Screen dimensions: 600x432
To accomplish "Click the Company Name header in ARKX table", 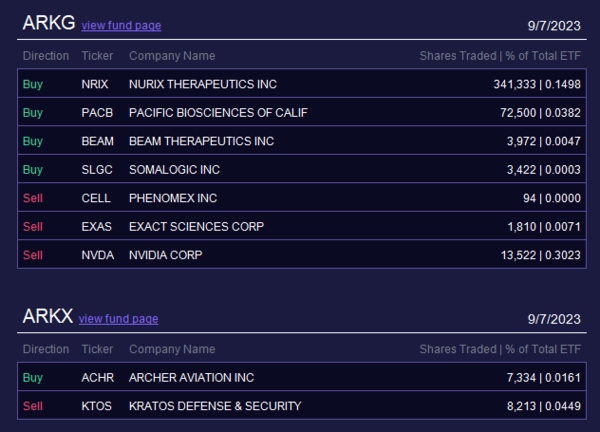I will (x=172, y=349).
